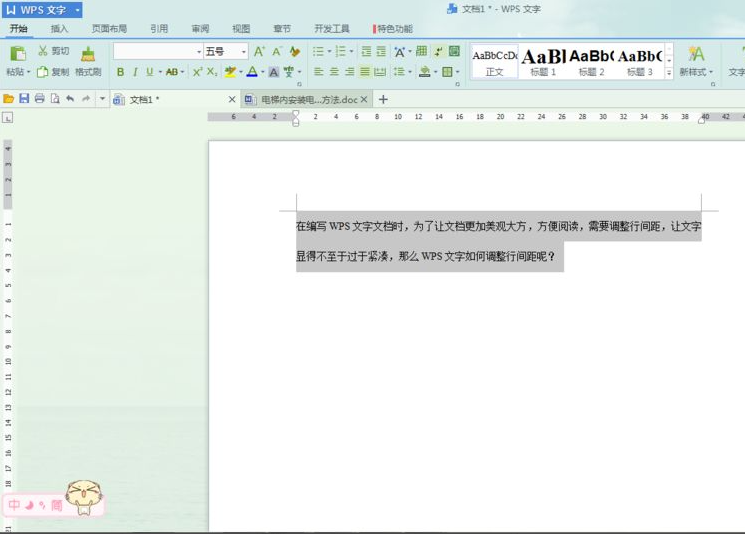Click the clear formatting eraser icon
The width and height of the screenshot is (745, 534).
[295, 51]
